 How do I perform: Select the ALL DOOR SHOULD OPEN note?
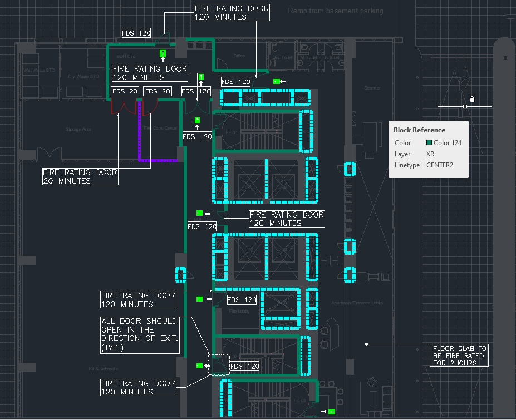click(140, 334)
